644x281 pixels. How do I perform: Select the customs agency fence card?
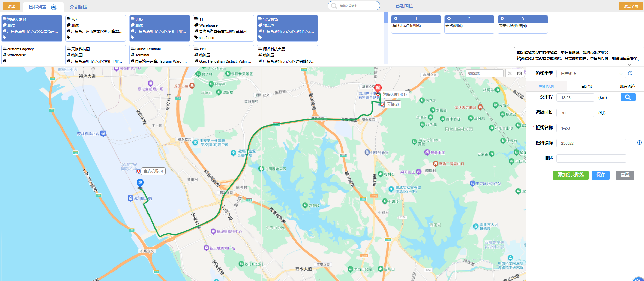point(32,54)
